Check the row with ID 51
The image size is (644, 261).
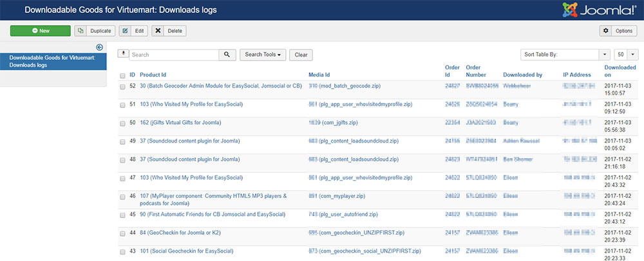pyautogui.click(x=122, y=105)
